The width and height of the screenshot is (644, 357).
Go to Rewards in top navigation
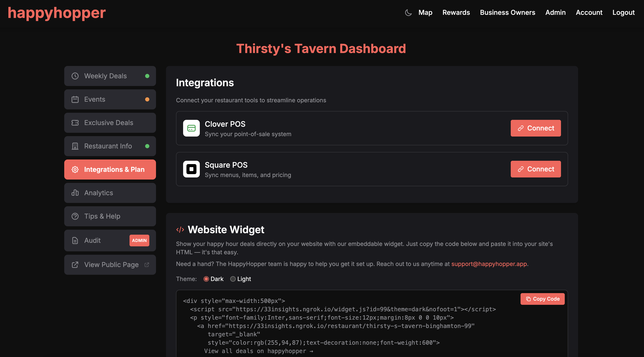click(x=456, y=13)
